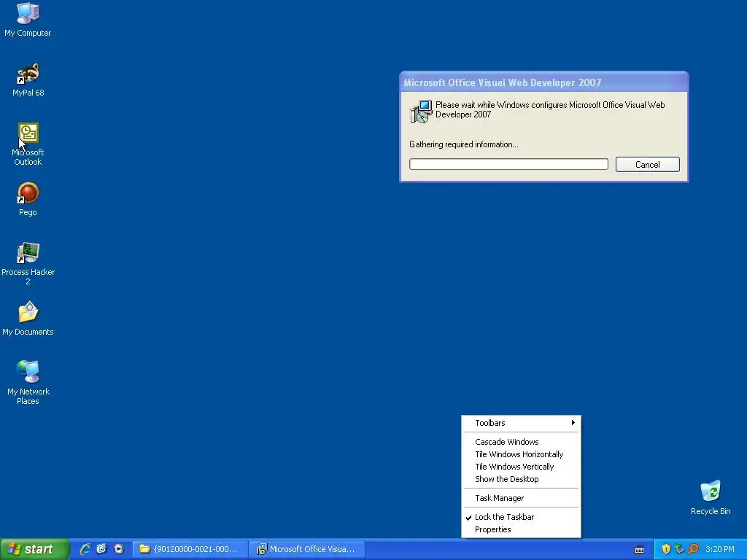Choose Cascade Windows from context menu
The width and height of the screenshot is (747, 560).
coord(521,442)
